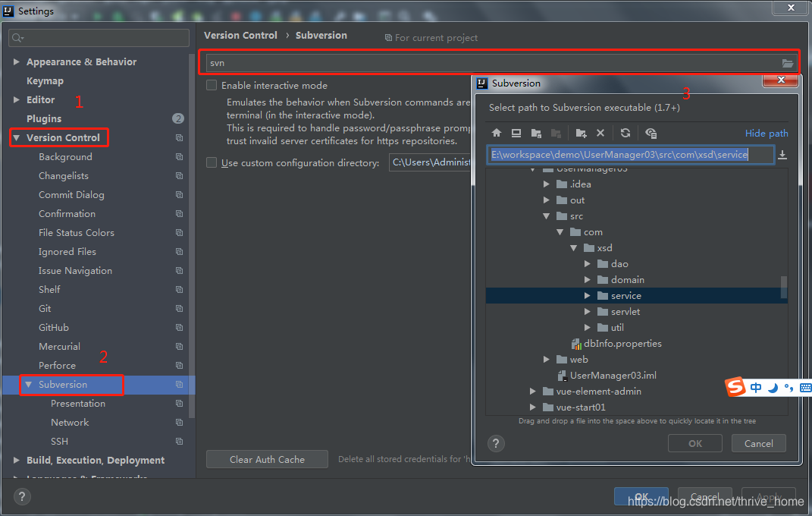Viewport: 812px width, 516px height.
Task: Expand Appearance & Behavior section
Action: [16, 61]
